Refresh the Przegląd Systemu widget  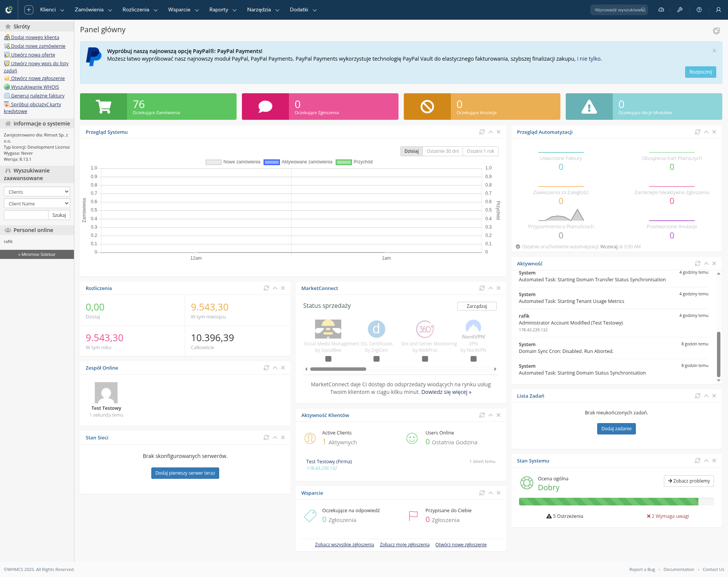[x=482, y=132]
